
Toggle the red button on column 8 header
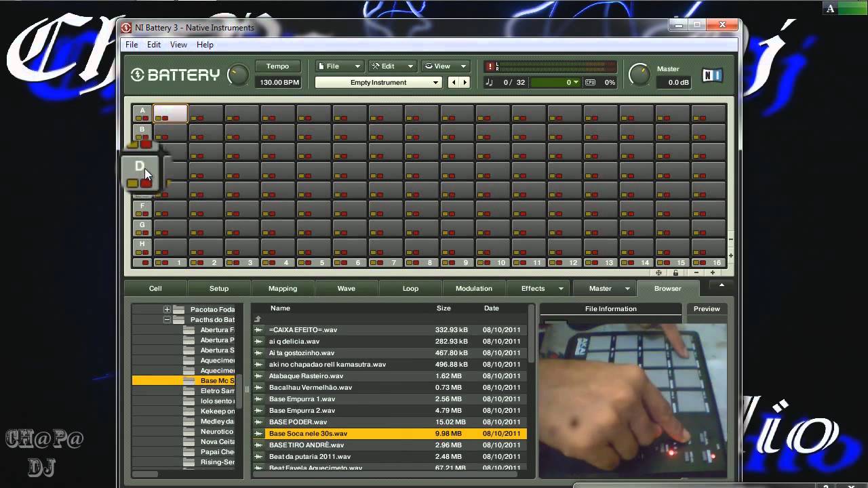(x=416, y=263)
